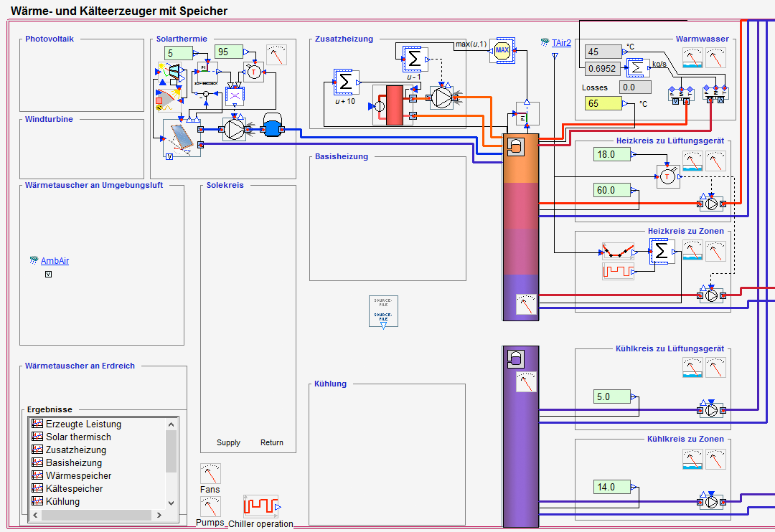Image resolution: width=775 pixels, height=532 pixels.
Task: Click the Pumps meter gauge
Action: [x=210, y=507]
